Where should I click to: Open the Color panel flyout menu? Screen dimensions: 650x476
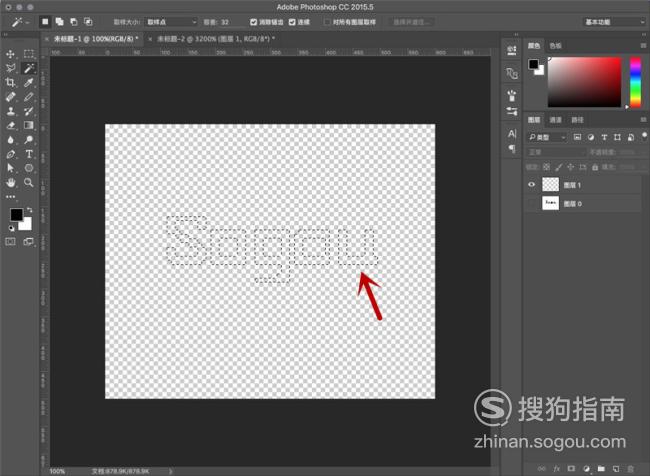coord(643,46)
